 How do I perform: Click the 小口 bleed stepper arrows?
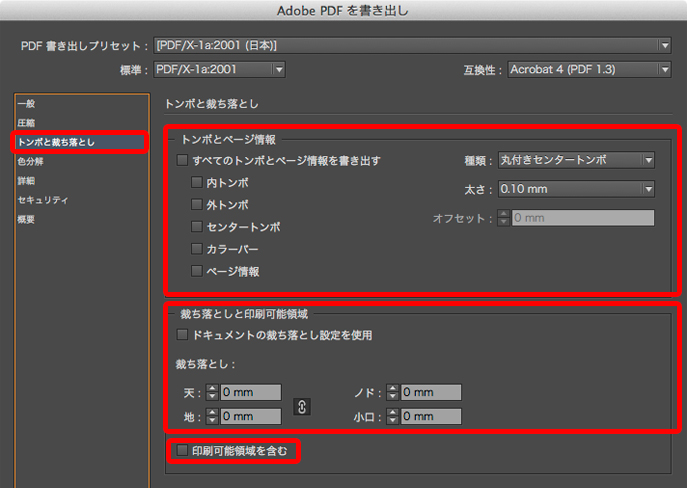[392, 416]
